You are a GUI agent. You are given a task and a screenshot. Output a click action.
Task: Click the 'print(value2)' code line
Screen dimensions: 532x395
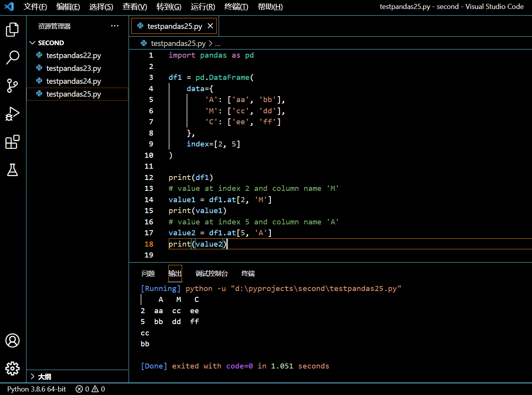(x=198, y=244)
